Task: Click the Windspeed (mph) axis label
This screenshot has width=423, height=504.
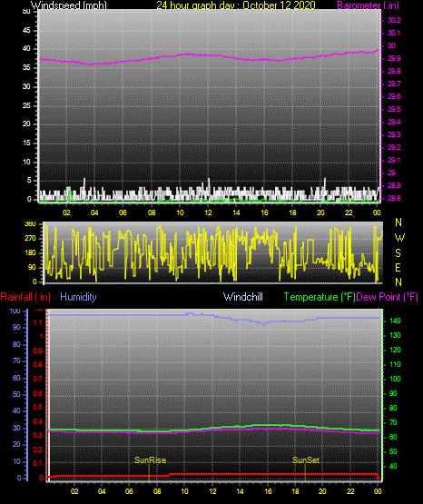Action: [x=68, y=5]
